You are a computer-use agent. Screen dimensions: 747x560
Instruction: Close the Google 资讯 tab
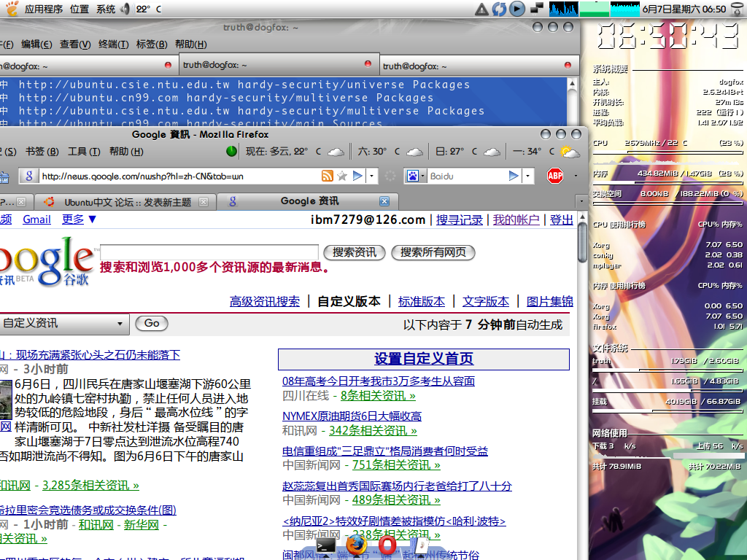point(384,201)
